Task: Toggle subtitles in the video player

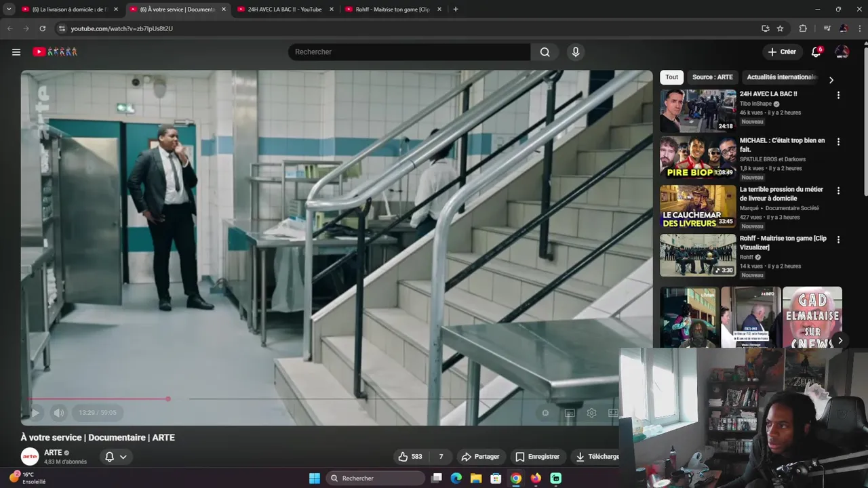Action: coord(570,413)
